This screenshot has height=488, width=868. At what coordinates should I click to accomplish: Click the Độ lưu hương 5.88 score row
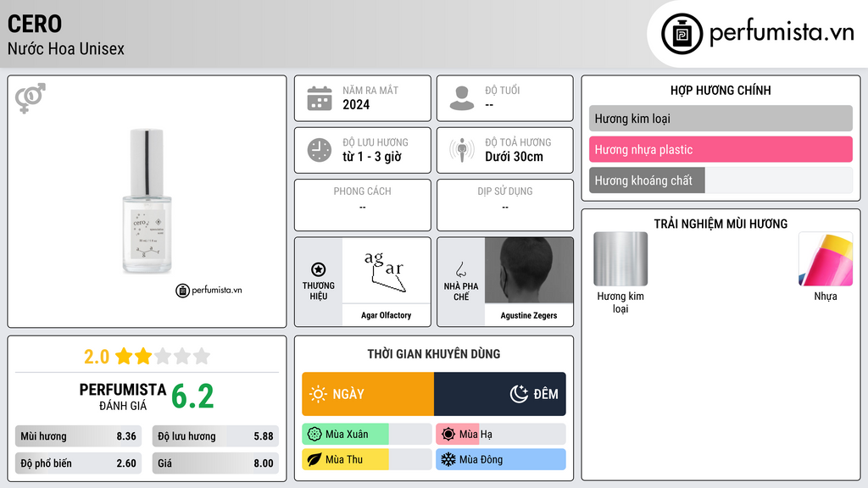coord(215,436)
